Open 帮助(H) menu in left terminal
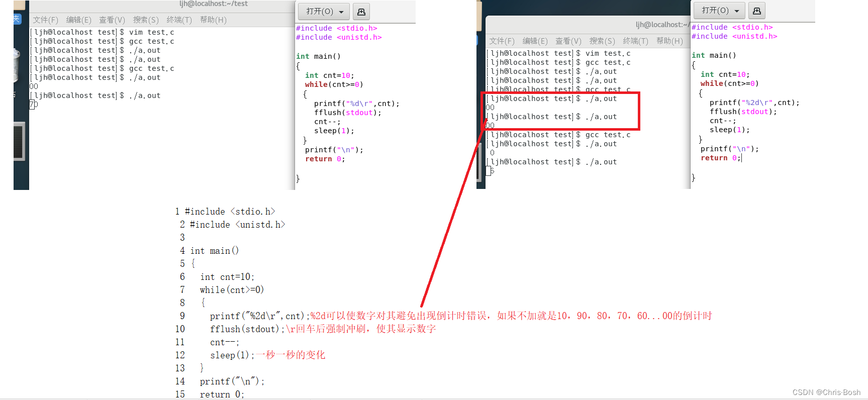The height and width of the screenshot is (400, 868). [x=213, y=20]
